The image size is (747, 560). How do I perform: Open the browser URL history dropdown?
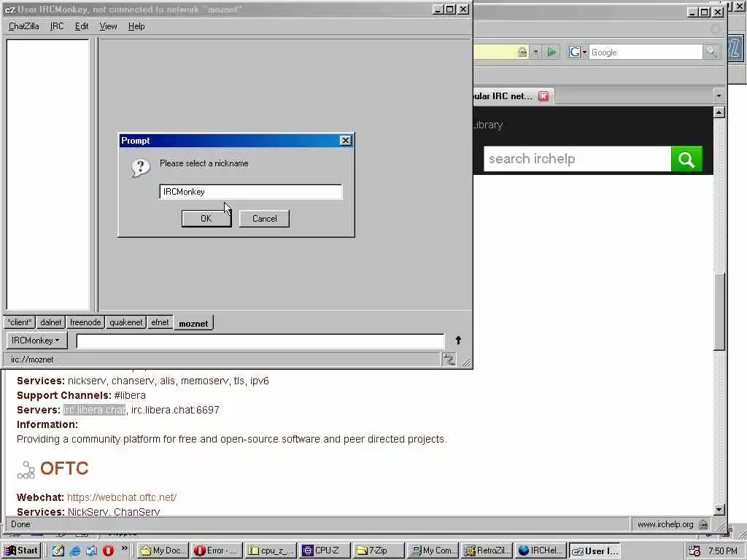[x=535, y=52]
